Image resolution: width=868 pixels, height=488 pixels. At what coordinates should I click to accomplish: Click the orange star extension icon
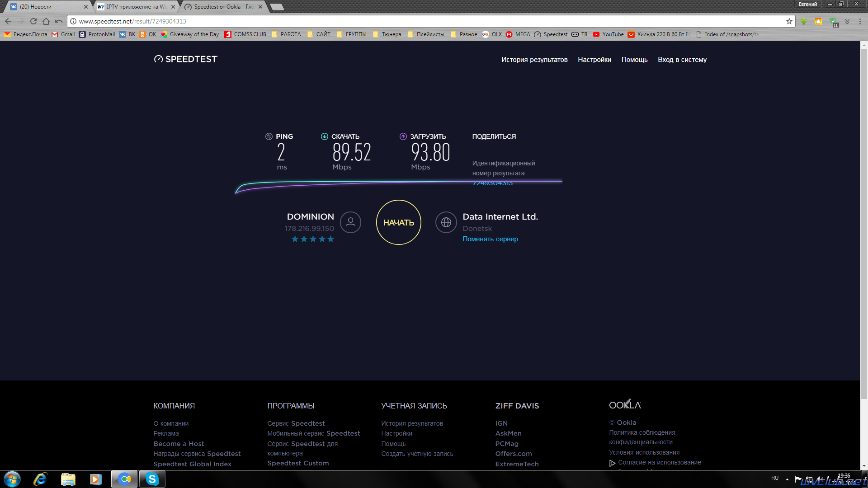(818, 21)
